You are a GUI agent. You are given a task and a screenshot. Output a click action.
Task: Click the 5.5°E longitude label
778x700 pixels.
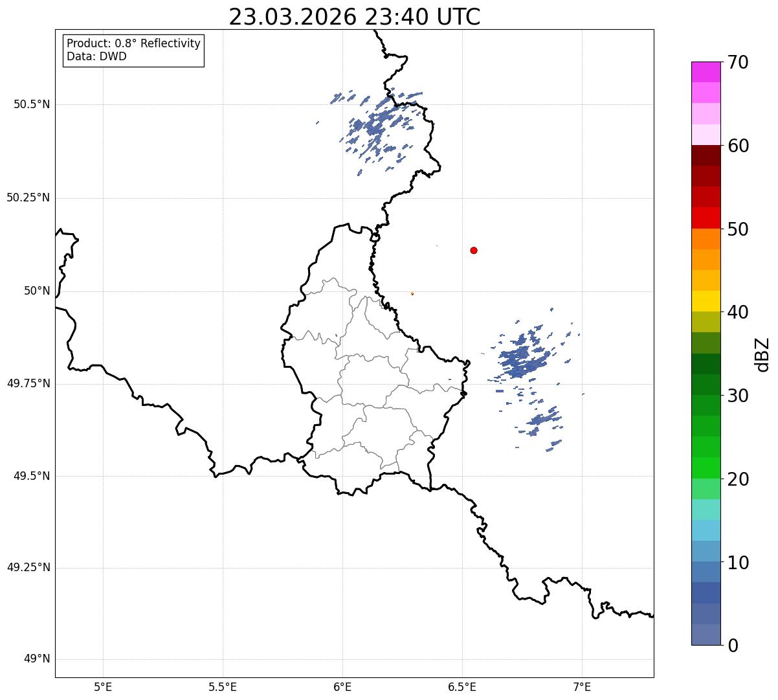click(223, 686)
